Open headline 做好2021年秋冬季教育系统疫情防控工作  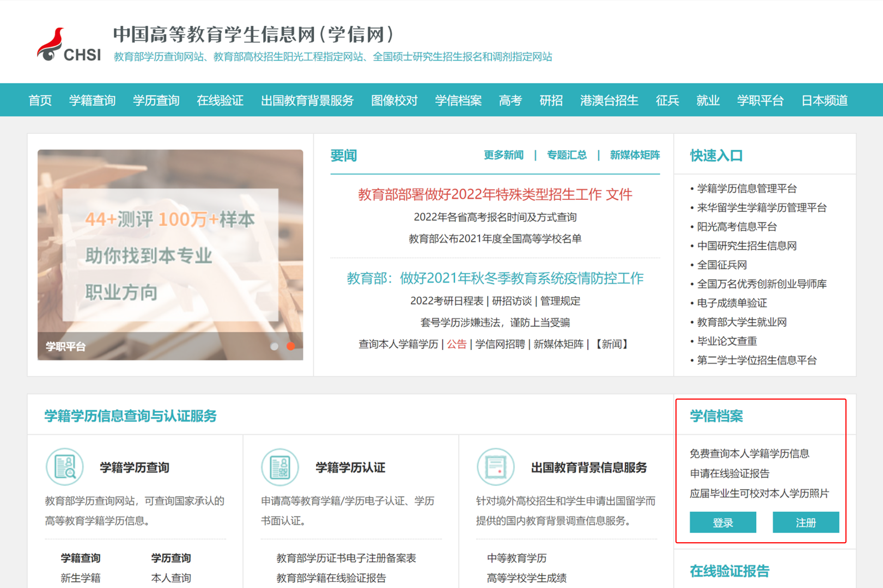(x=495, y=278)
